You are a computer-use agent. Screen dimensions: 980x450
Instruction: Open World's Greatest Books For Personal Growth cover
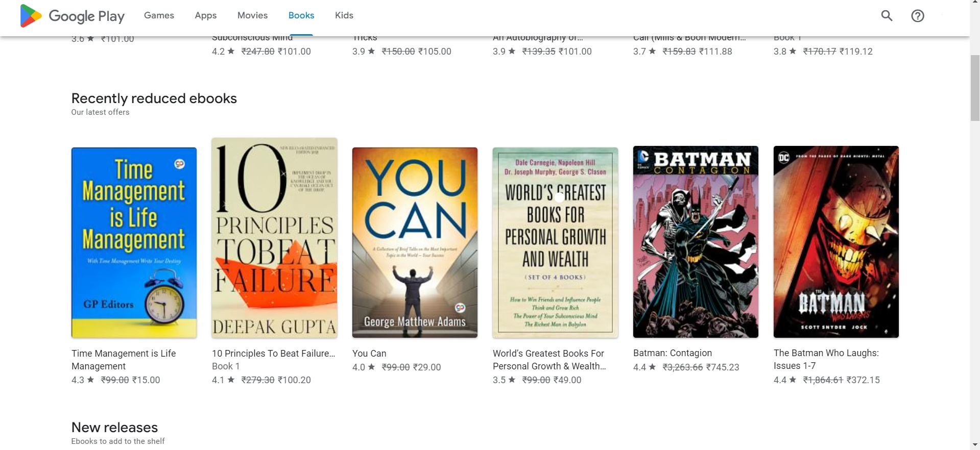click(x=555, y=243)
